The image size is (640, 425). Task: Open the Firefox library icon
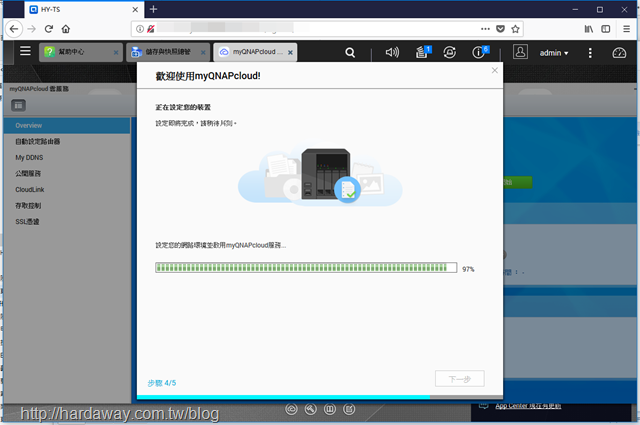point(588,29)
